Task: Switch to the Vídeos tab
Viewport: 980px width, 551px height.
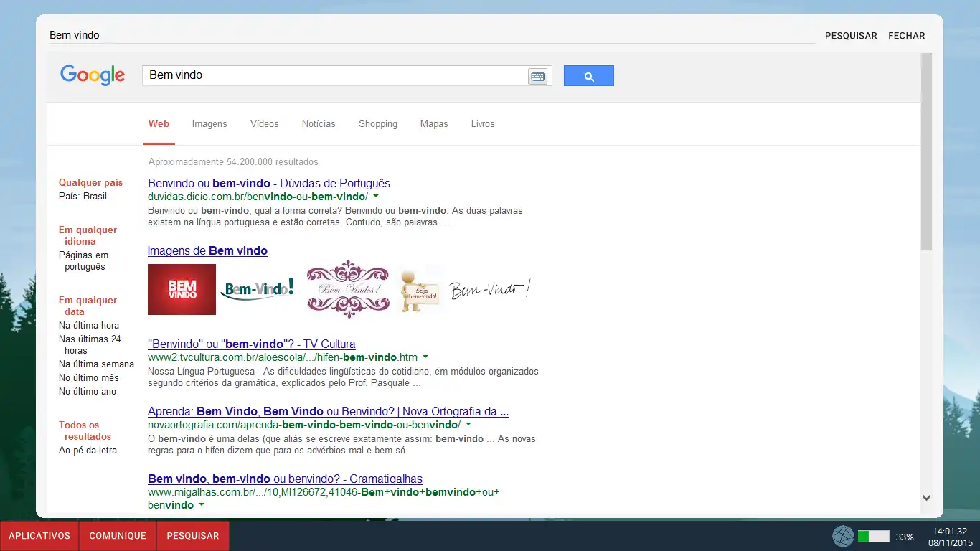Action: (x=265, y=123)
